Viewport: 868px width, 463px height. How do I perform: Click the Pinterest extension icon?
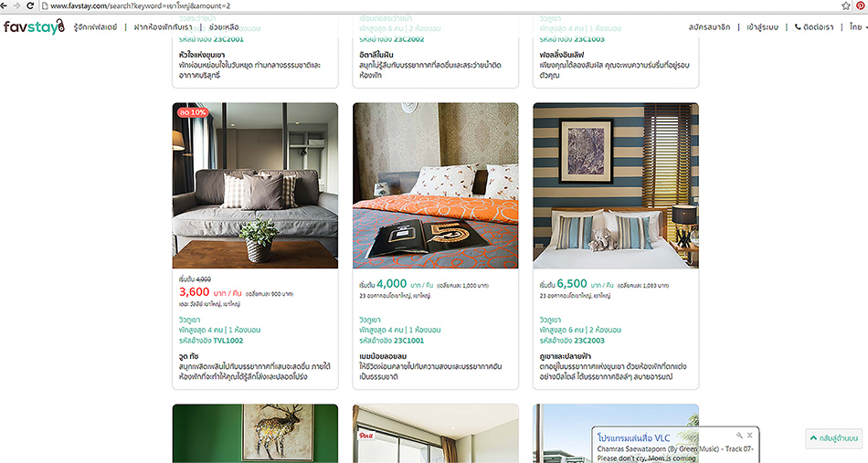861,5
